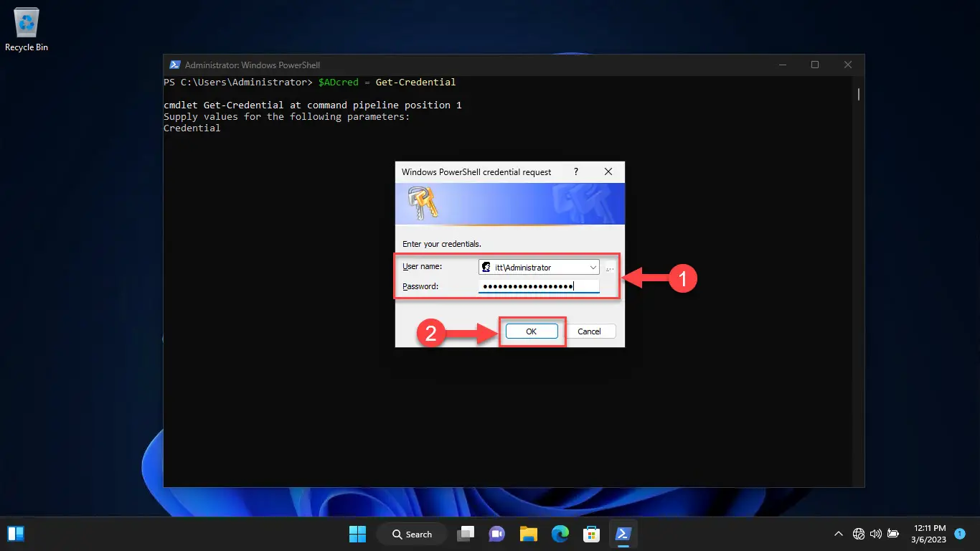Click the '$ADcred' variable in the console
Screen dimensions: 980x551
click(x=338, y=83)
